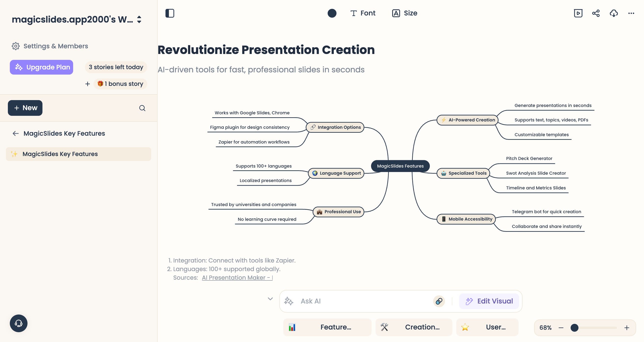Open the Font options
The height and width of the screenshot is (342, 644).
363,13
